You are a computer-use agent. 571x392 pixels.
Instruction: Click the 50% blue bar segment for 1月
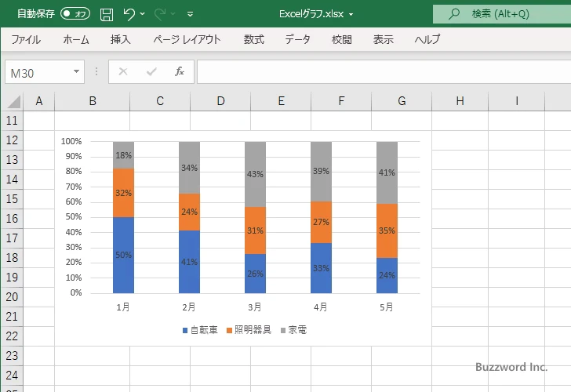(123, 256)
